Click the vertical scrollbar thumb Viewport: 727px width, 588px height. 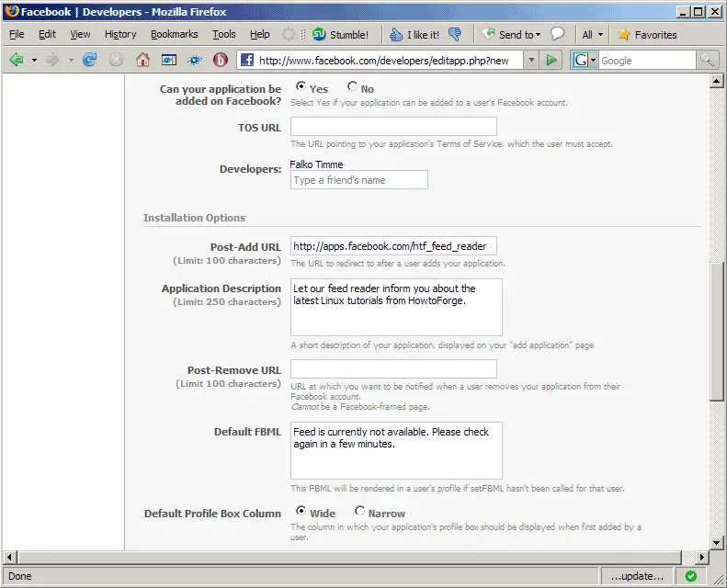pos(716,332)
